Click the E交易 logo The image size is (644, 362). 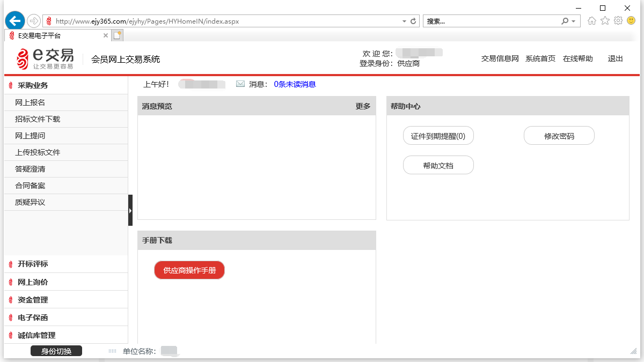(x=45, y=58)
